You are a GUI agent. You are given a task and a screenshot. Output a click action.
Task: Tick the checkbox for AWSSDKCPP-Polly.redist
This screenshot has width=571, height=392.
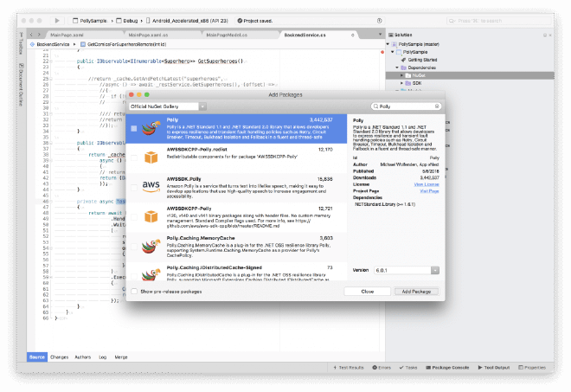pos(134,157)
